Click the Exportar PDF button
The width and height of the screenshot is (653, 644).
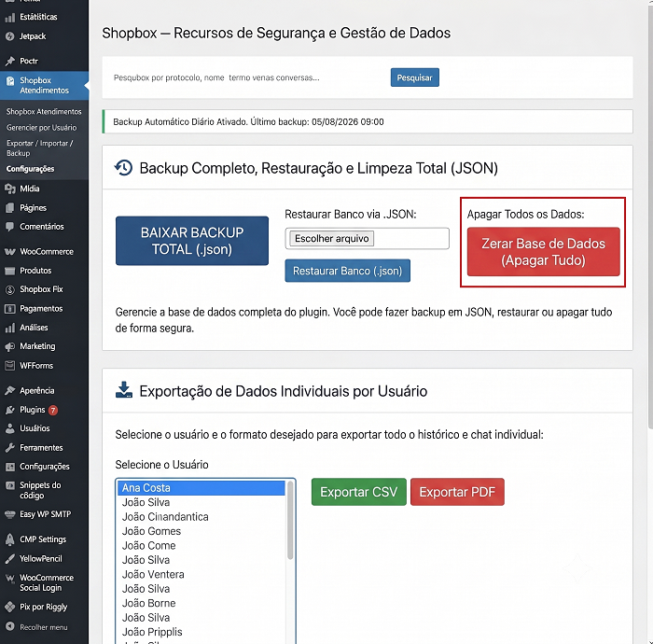(457, 492)
